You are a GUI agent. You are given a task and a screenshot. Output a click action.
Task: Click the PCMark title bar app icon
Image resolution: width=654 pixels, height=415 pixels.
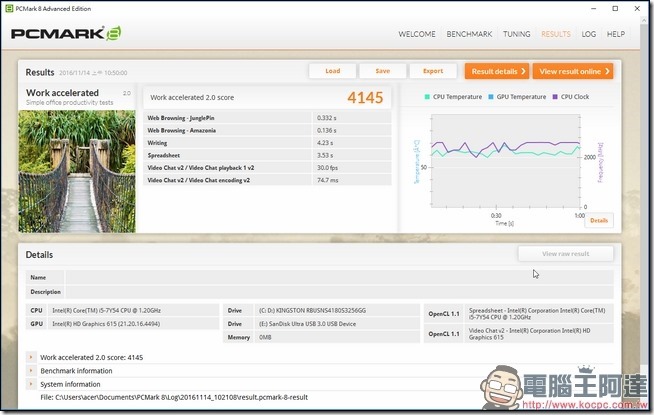[9, 8]
